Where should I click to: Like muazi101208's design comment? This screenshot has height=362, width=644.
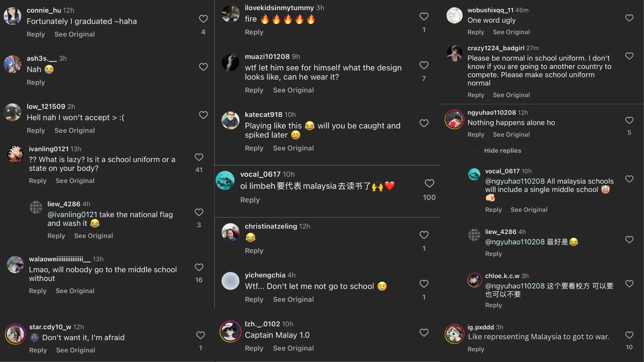(424, 65)
